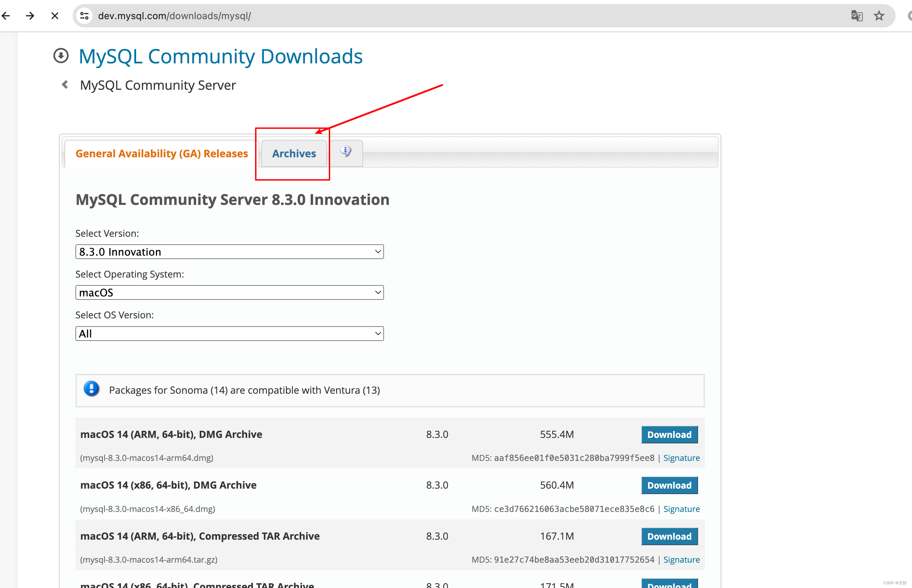The height and width of the screenshot is (588, 912).
Task: Click the browser forward navigation arrow
Action: tap(29, 15)
